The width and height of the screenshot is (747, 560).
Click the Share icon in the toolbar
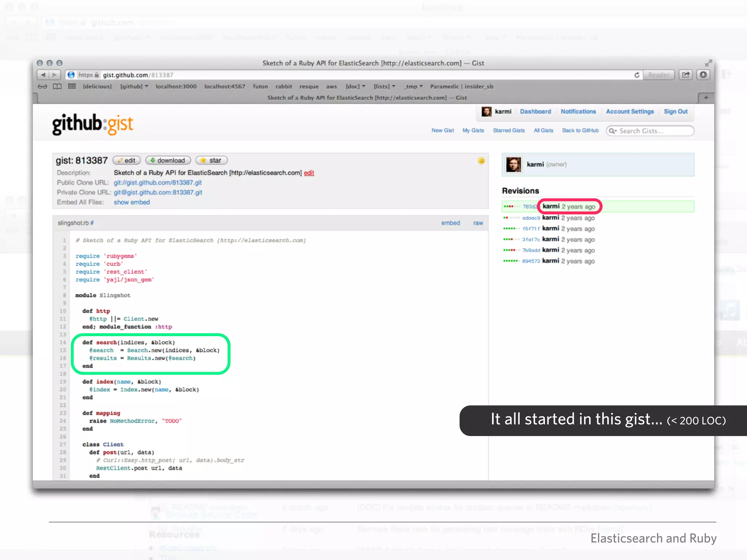[686, 75]
